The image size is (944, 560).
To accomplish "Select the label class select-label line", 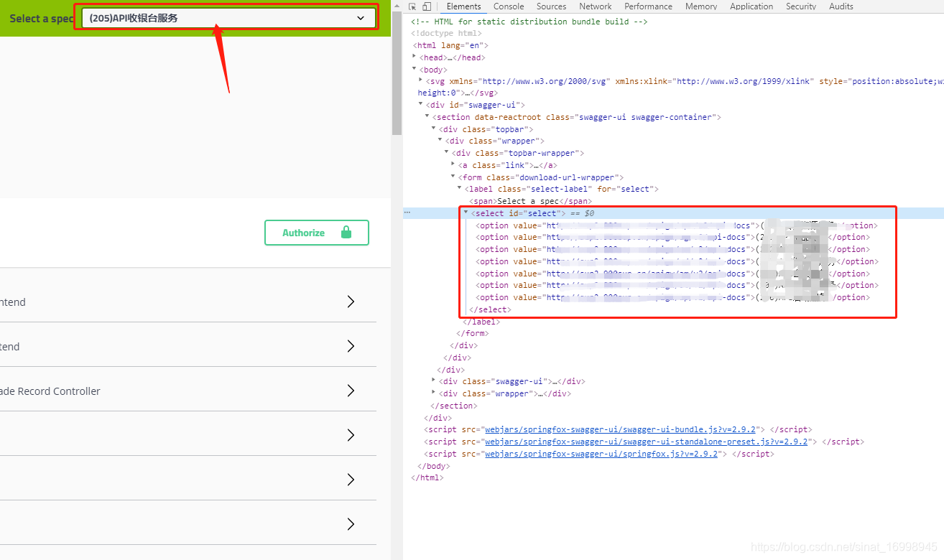I will click(x=560, y=189).
